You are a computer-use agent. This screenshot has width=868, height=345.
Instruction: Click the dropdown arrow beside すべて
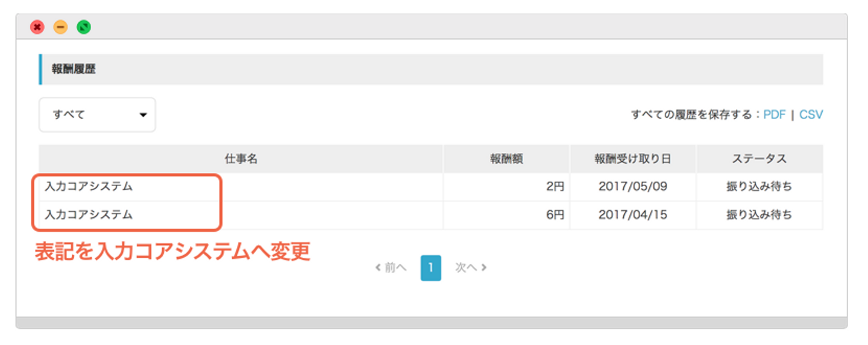click(x=143, y=115)
